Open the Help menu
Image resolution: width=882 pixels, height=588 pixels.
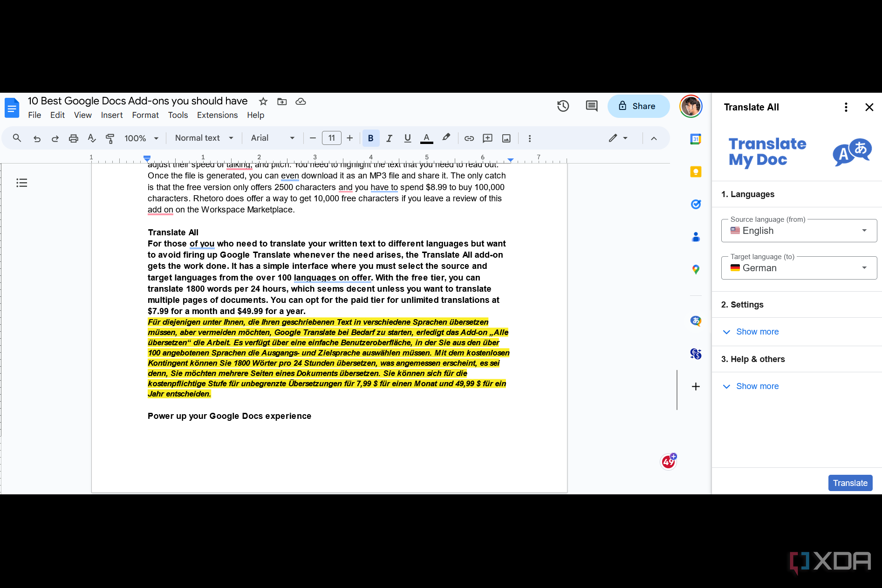tap(255, 115)
